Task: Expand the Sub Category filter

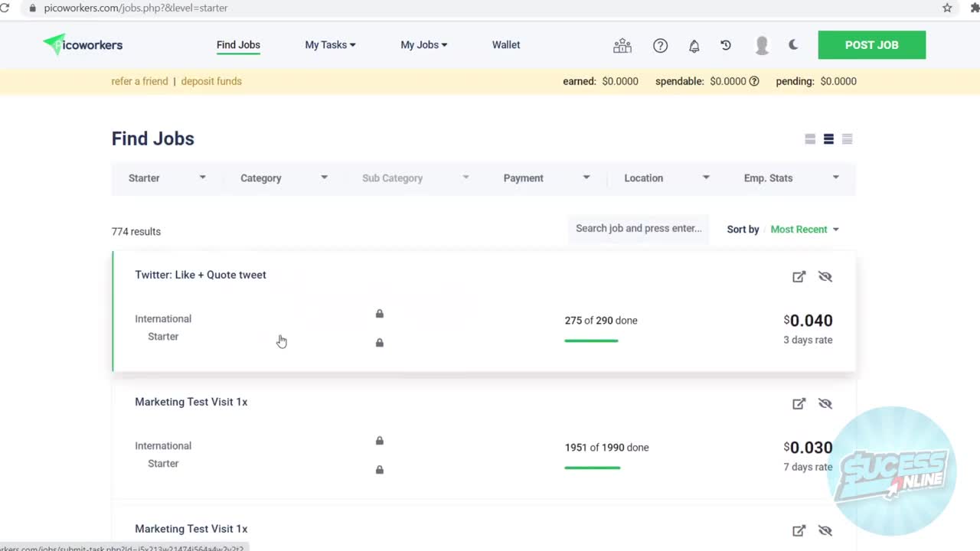Action: tap(415, 178)
